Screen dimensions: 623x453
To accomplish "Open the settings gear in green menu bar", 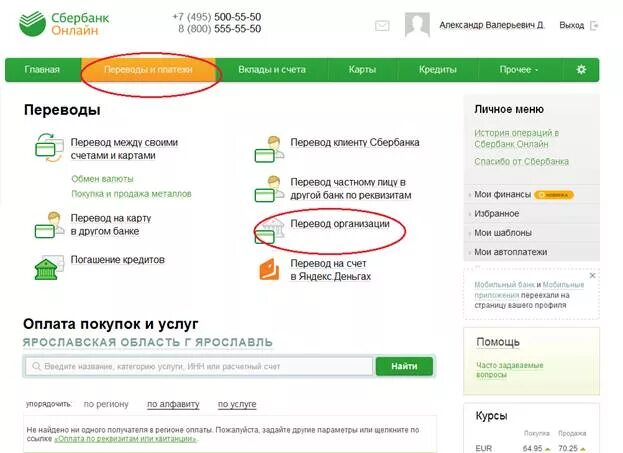I will tap(581, 70).
